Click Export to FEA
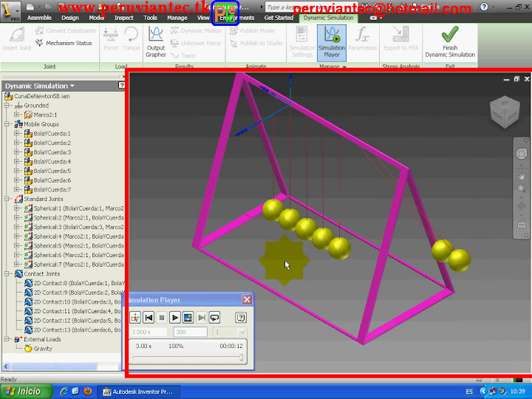 pyautogui.click(x=400, y=39)
